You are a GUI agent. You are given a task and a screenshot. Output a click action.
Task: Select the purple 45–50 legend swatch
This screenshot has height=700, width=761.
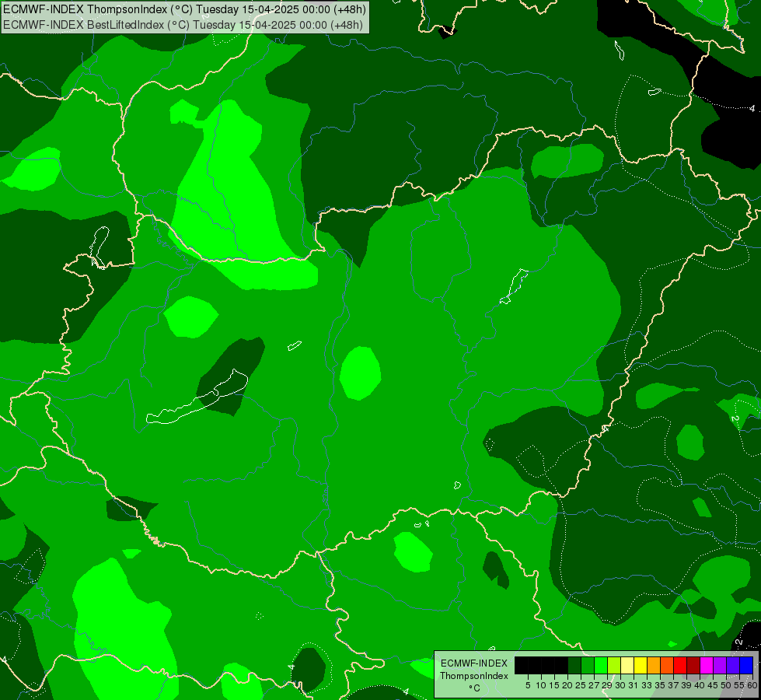pyautogui.click(x=720, y=665)
